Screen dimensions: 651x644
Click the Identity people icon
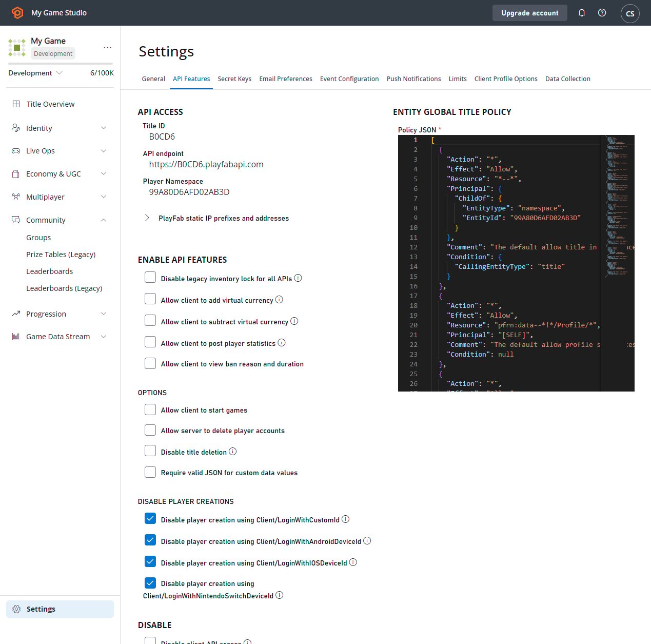coord(16,128)
